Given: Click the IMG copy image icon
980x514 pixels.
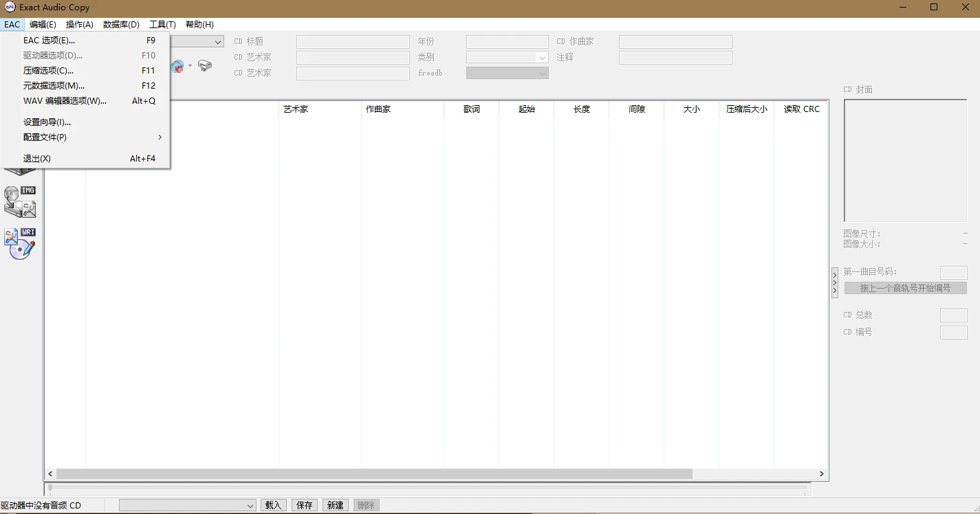Looking at the screenshot, I should tap(20, 201).
